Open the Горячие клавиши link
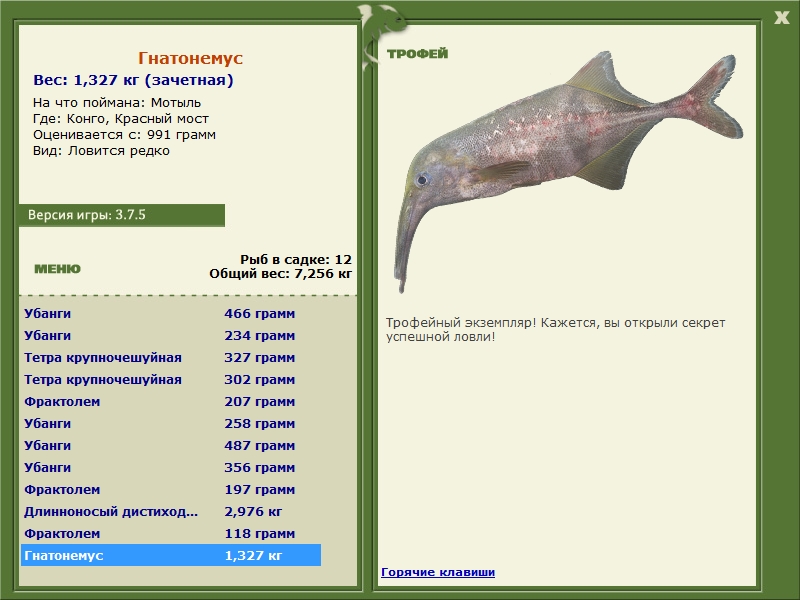Screen dimensions: 800x600 coord(438,572)
